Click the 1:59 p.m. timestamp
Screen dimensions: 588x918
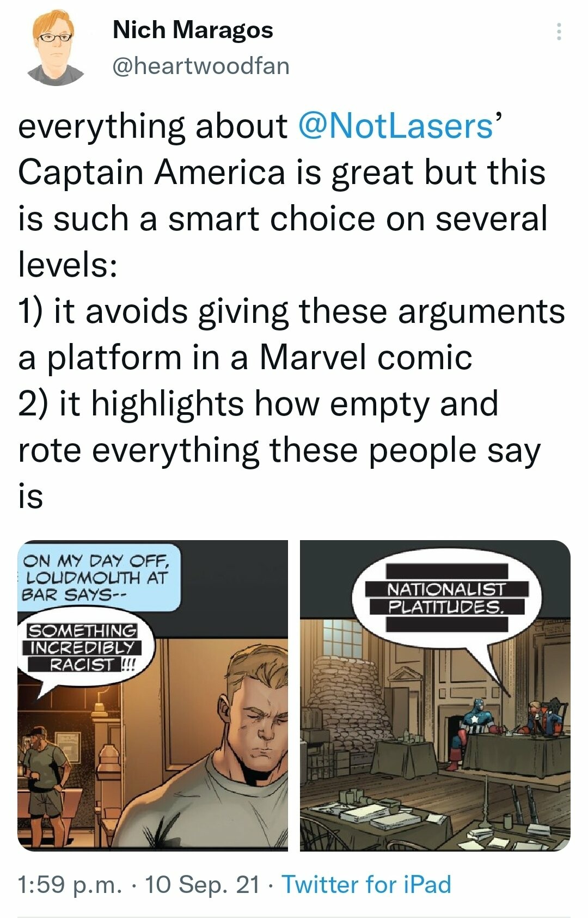coord(70,884)
